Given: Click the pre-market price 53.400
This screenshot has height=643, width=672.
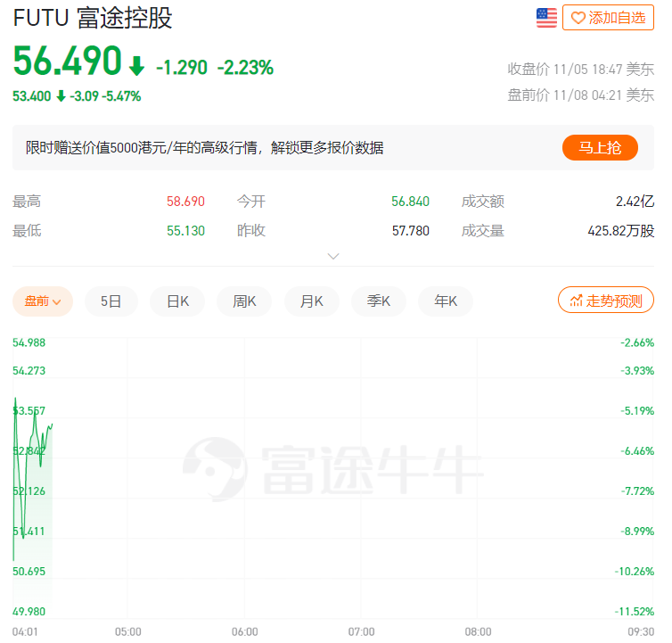Looking at the screenshot, I should (x=32, y=96).
